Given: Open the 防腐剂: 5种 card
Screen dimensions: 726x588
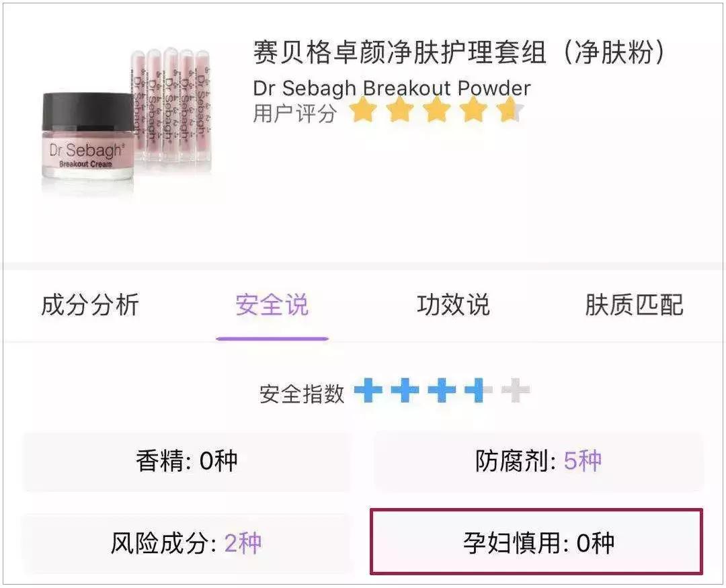Looking at the screenshot, I should 539,462.
